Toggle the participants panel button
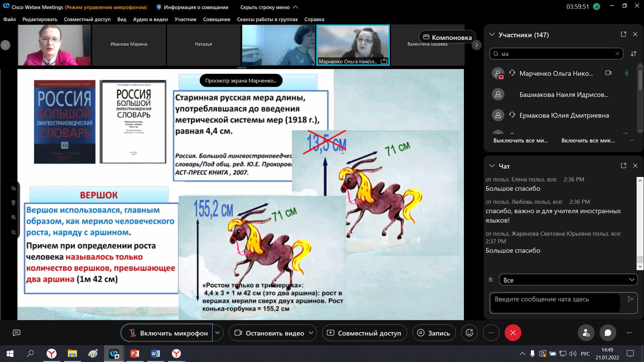Viewport: 644px width, 362px height. [x=586, y=333]
